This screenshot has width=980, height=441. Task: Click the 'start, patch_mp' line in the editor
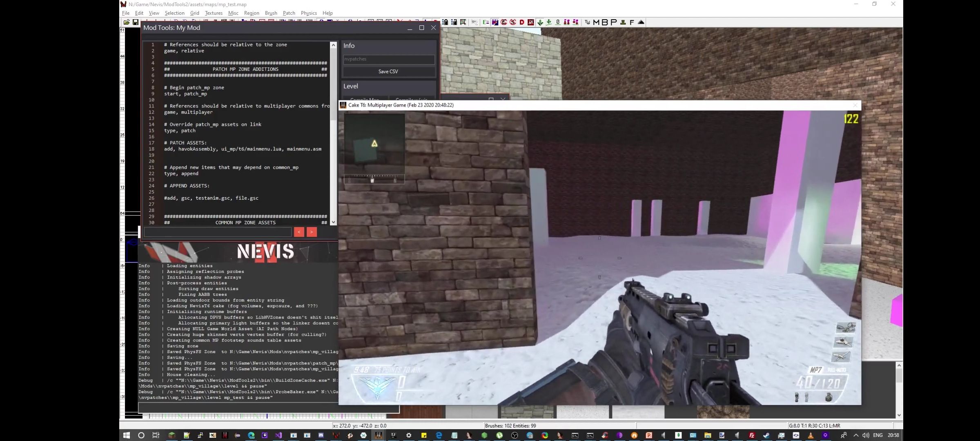(185, 94)
